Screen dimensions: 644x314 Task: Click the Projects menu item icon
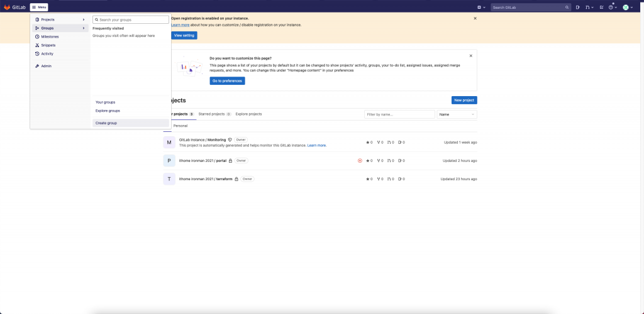tap(37, 19)
